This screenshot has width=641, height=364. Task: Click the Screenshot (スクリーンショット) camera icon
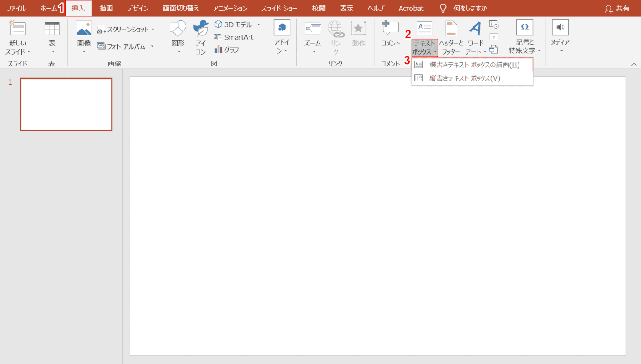pyautogui.click(x=101, y=30)
